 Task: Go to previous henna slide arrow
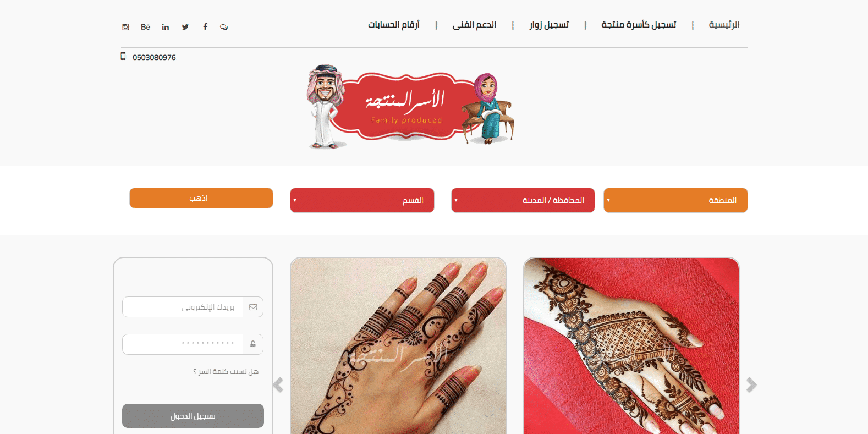tap(278, 385)
